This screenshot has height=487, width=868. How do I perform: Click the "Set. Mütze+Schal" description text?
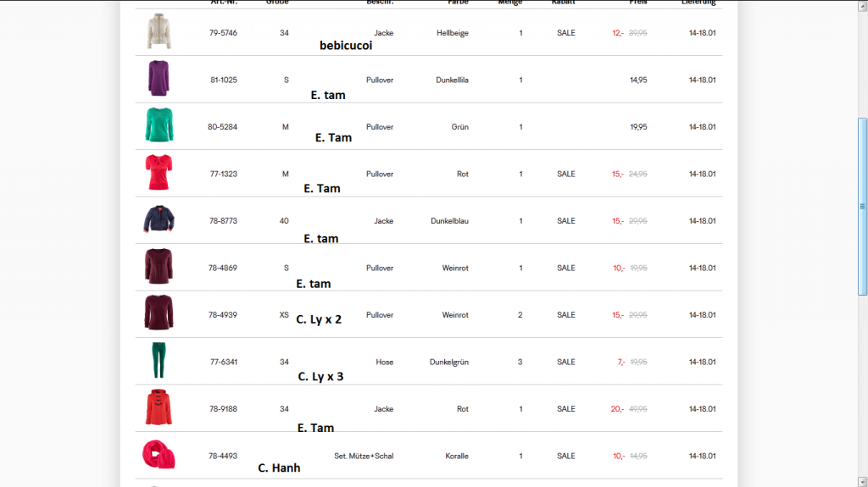coord(364,457)
